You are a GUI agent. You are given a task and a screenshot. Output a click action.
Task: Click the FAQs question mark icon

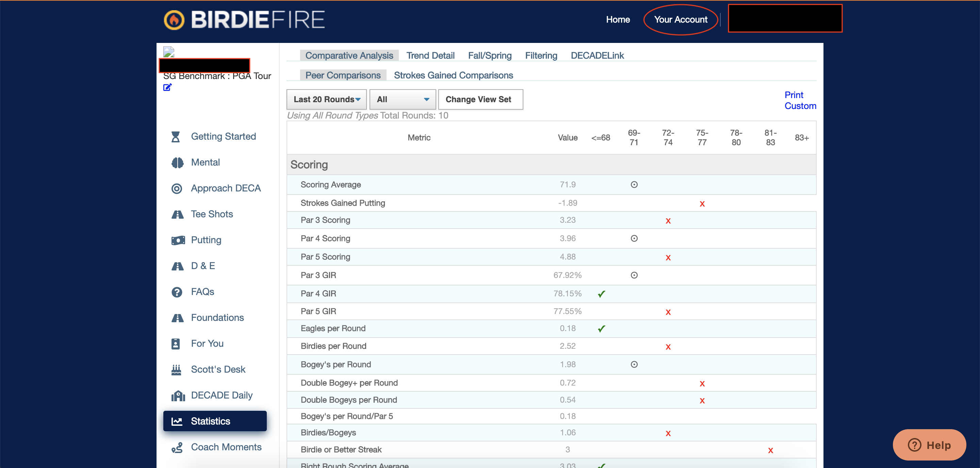(x=177, y=292)
